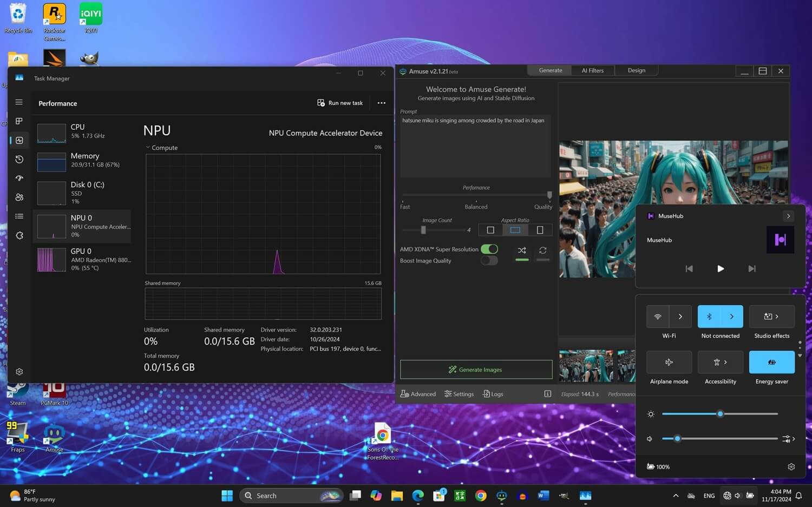Image resolution: width=812 pixels, height=507 pixels.
Task: Turn off Energy saver quick setting
Action: click(x=772, y=362)
